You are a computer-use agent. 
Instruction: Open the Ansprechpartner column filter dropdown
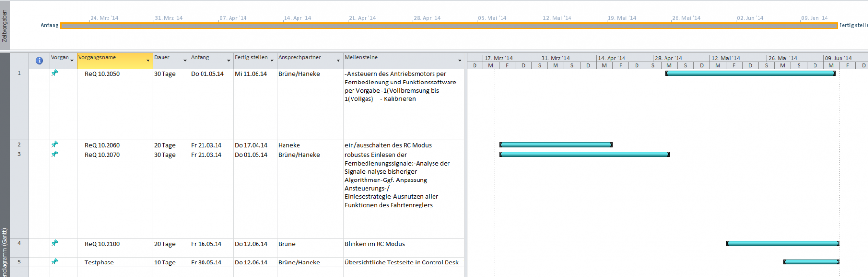pos(338,61)
